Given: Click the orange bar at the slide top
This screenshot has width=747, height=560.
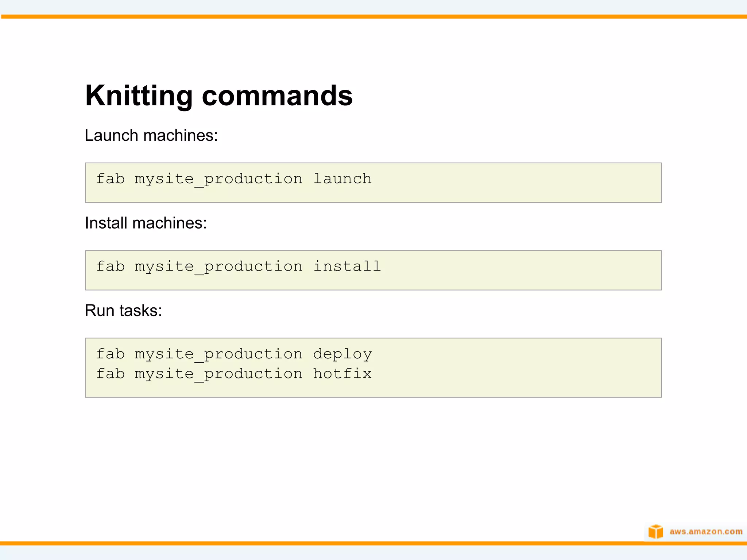Looking at the screenshot, I should [x=373, y=16].
